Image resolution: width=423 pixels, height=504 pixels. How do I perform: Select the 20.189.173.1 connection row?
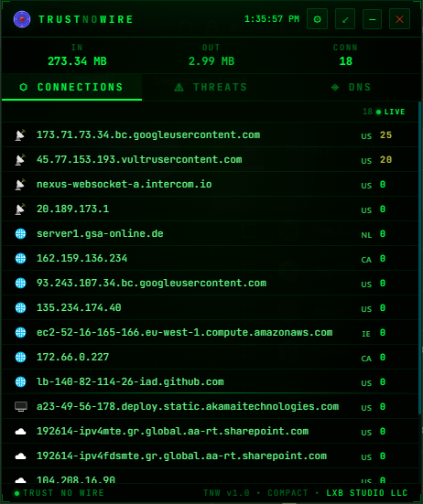click(x=210, y=209)
